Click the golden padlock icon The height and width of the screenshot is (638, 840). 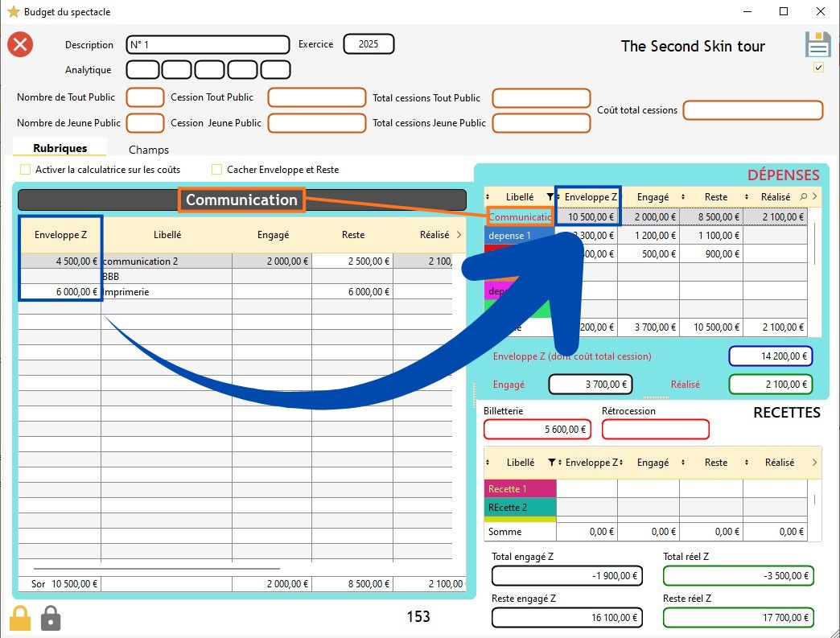coord(20,617)
